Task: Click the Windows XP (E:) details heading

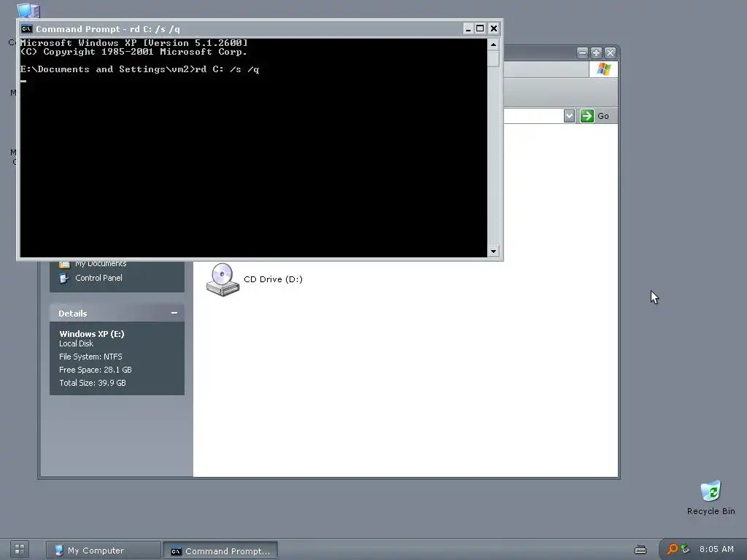Action: (x=91, y=334)
